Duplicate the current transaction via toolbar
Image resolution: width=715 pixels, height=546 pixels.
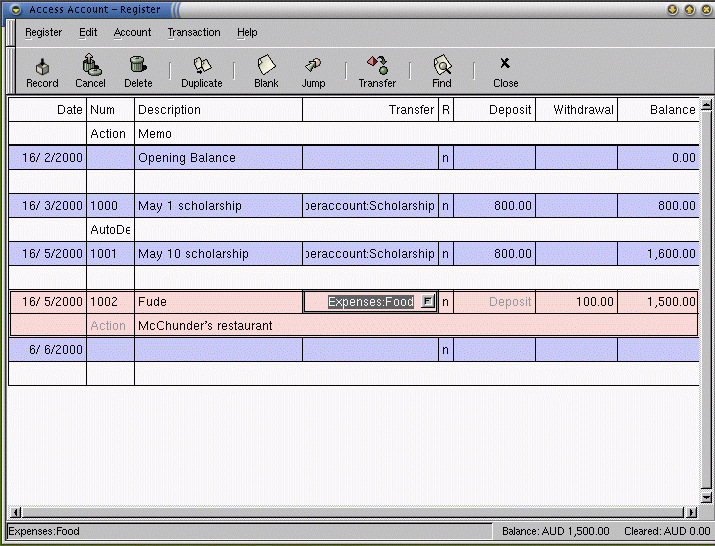202,66
